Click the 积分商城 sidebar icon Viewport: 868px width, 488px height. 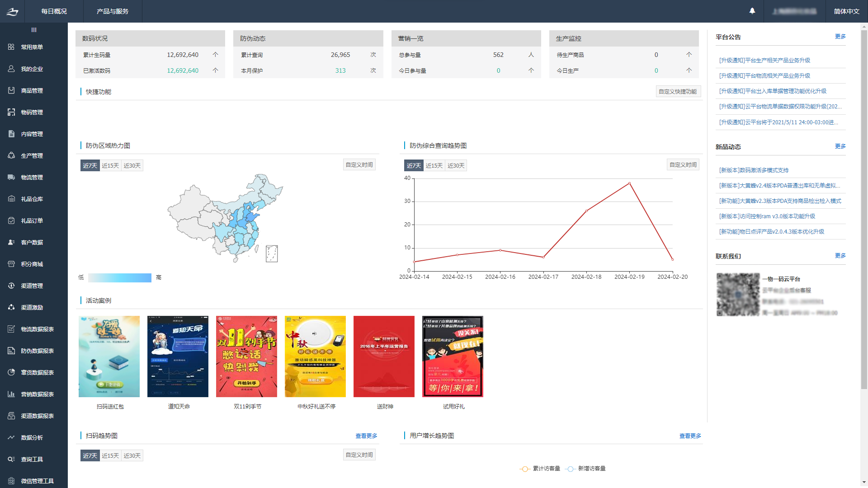point(11,264)
